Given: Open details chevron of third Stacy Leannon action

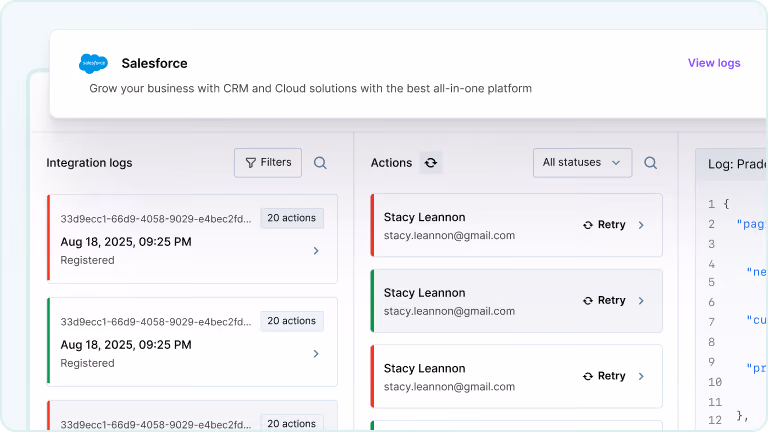Looking at the screenshot, I should point(641,376).
